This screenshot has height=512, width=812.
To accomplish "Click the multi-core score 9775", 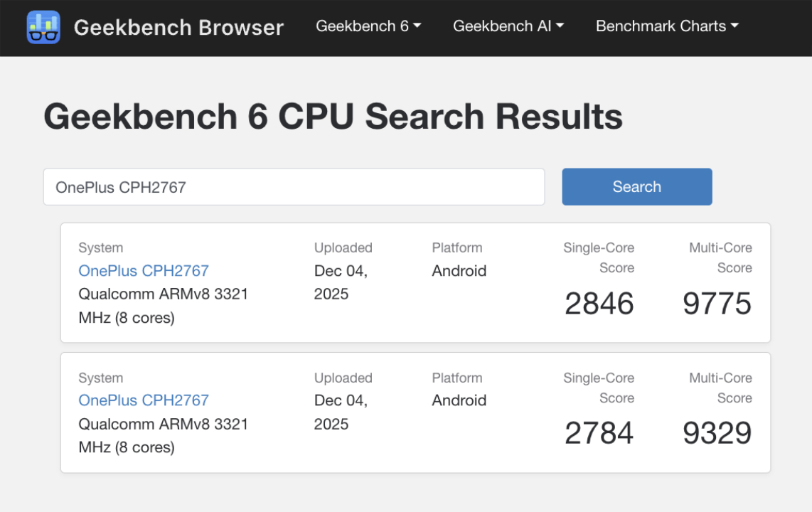I will coord(717,304).
